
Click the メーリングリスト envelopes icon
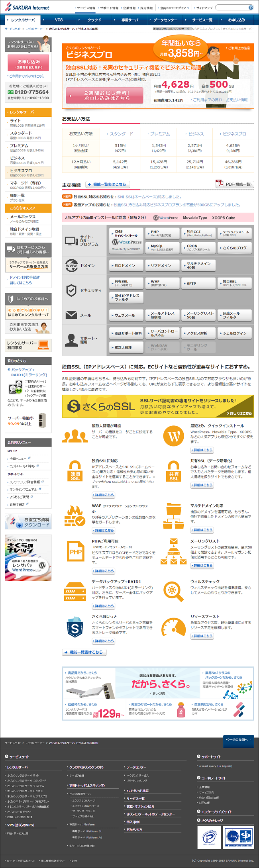coord(174,551)
